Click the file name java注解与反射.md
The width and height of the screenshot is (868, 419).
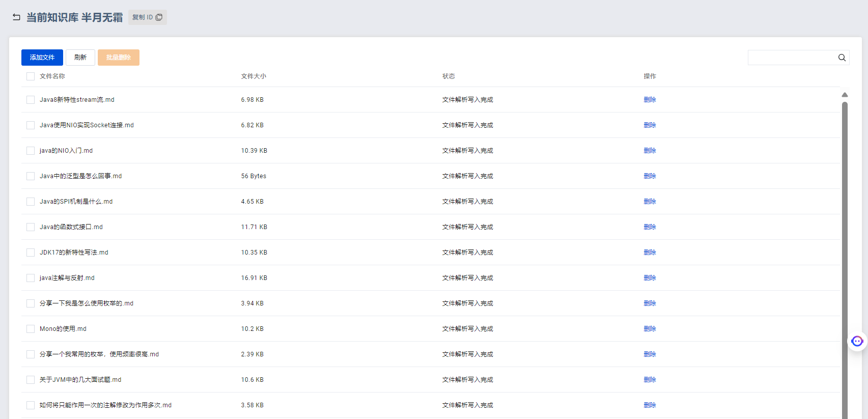[67, 278]
